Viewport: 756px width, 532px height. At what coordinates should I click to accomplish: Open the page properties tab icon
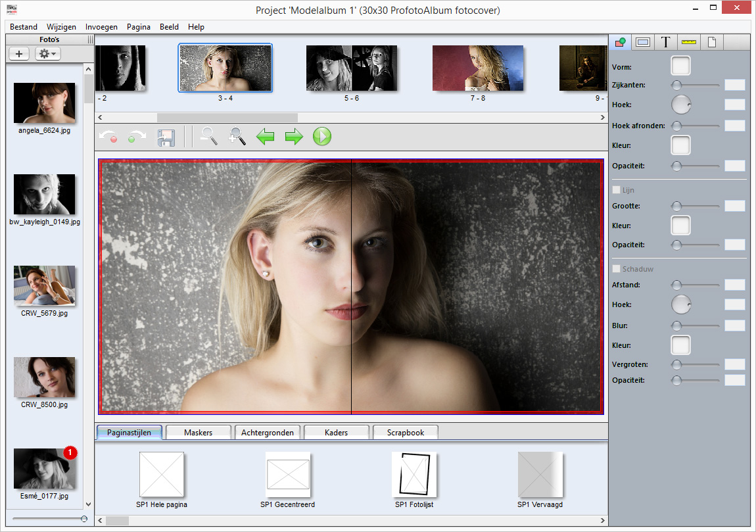click(x=712, y=42)
